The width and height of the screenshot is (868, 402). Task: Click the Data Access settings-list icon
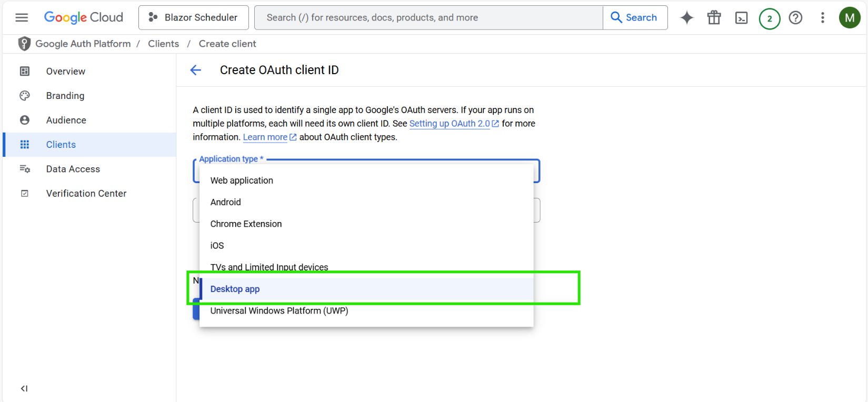(x=25, y=169)
